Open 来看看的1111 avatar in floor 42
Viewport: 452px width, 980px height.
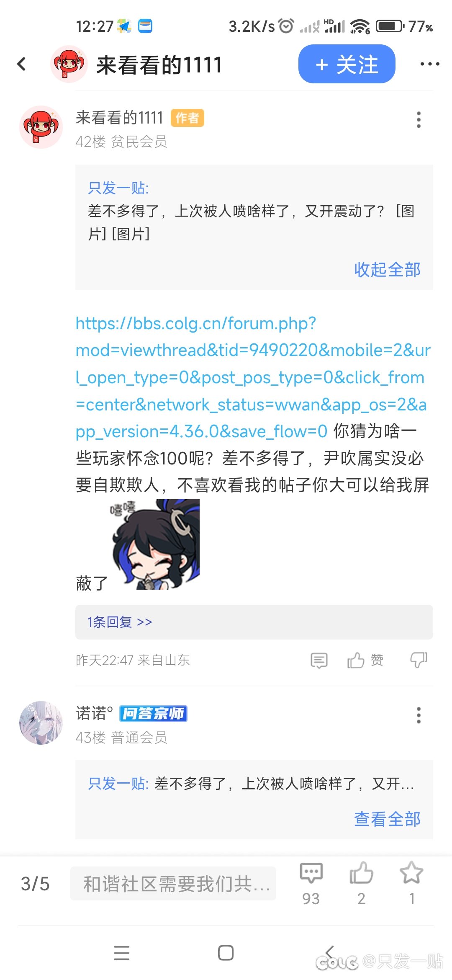pyautogui.click(x=41, y=127)
